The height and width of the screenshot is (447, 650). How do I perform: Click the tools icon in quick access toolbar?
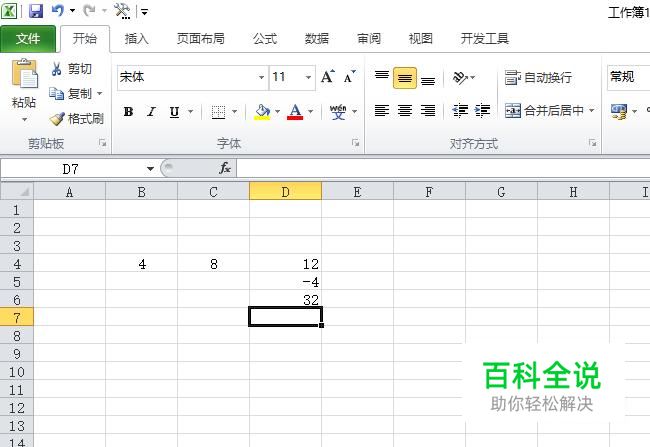click(x=123, y=11)
